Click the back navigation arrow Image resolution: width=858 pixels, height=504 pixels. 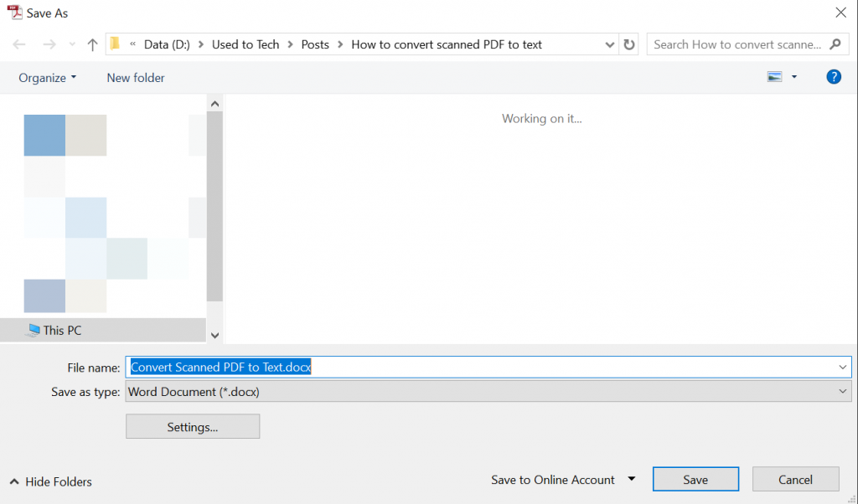[18, 44]
